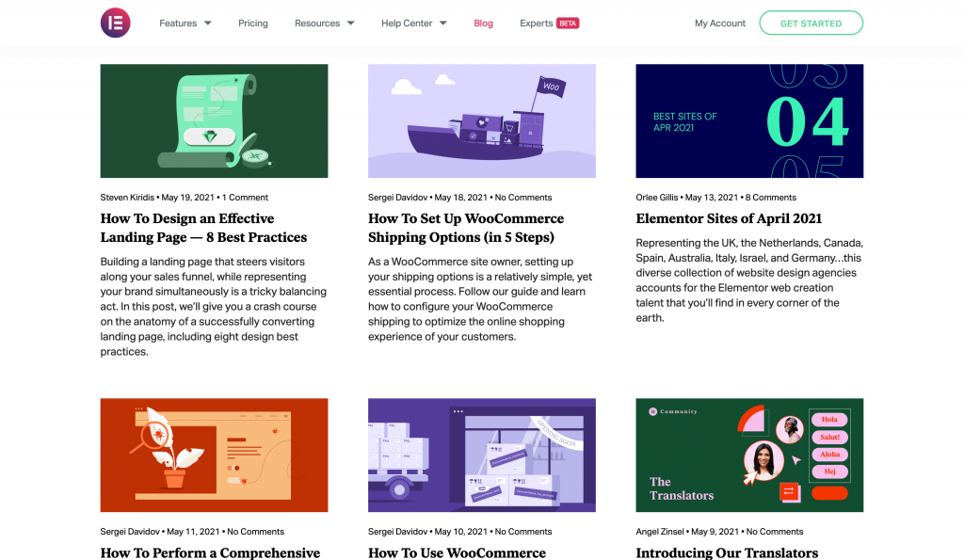The height and width of the screenshot is (560, 964).
Task: Open the landing page scroll illustration thumbnail
Action: [214, 120]
